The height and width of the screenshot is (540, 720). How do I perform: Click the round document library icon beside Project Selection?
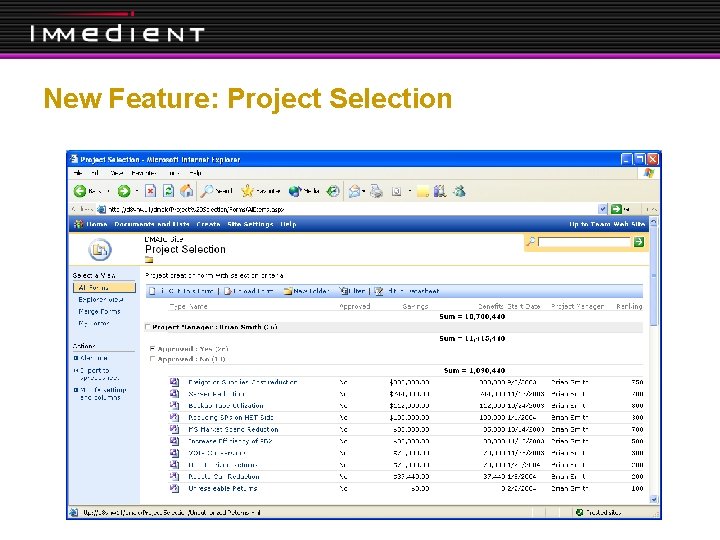tap(100, 250)
